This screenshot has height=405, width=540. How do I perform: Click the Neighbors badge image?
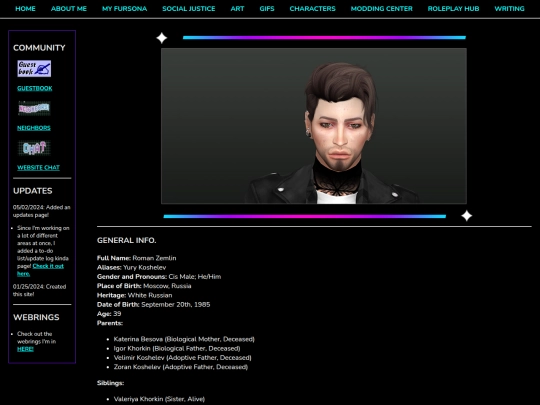pos(34,108)
